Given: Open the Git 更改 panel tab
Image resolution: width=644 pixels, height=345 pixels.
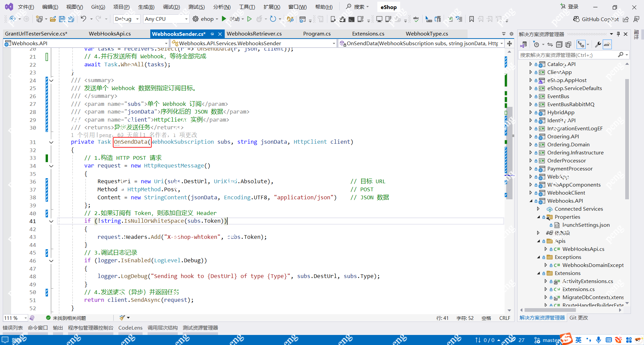Looking at the screenshot, I should pyautogui.click(x=579, y=318).
